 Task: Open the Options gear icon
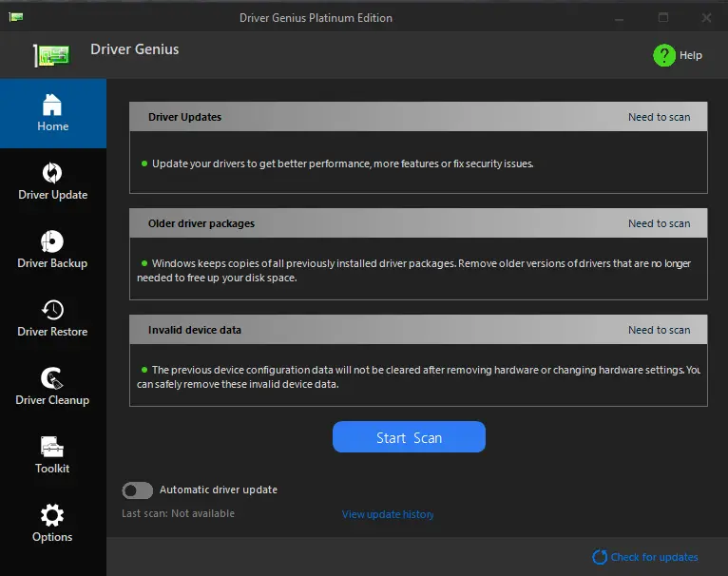(52, 515)
